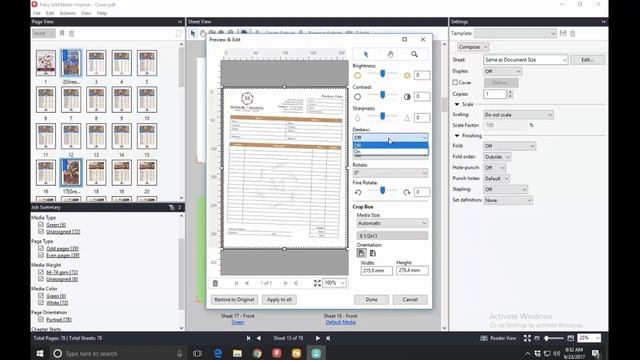
Task: Click the high contrast half-circle icon
Action: point(407,97)
